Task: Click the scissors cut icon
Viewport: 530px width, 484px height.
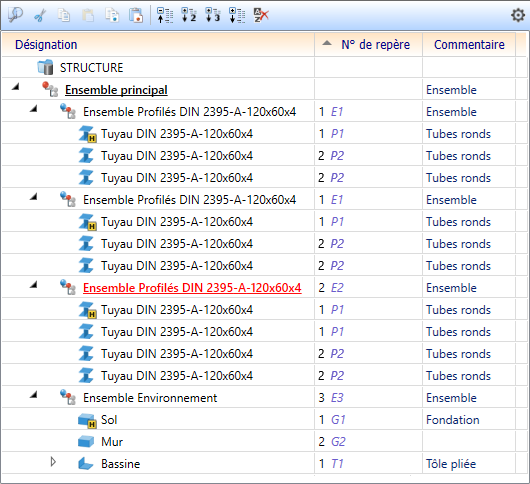Action: [x=40, y=15]
